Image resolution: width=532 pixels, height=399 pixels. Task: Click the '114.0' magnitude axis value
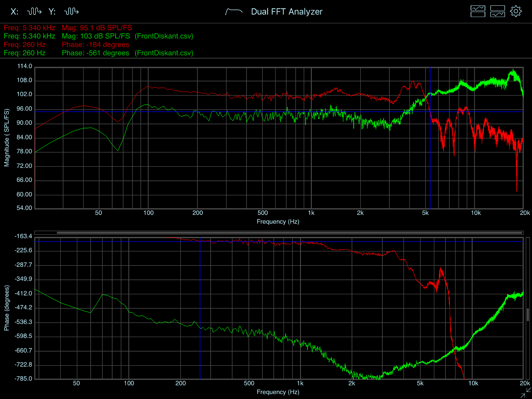click(25, 66)
